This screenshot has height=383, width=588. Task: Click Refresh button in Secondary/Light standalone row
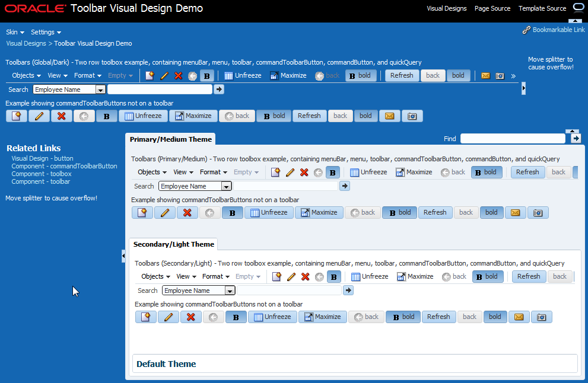pos(438,317)
